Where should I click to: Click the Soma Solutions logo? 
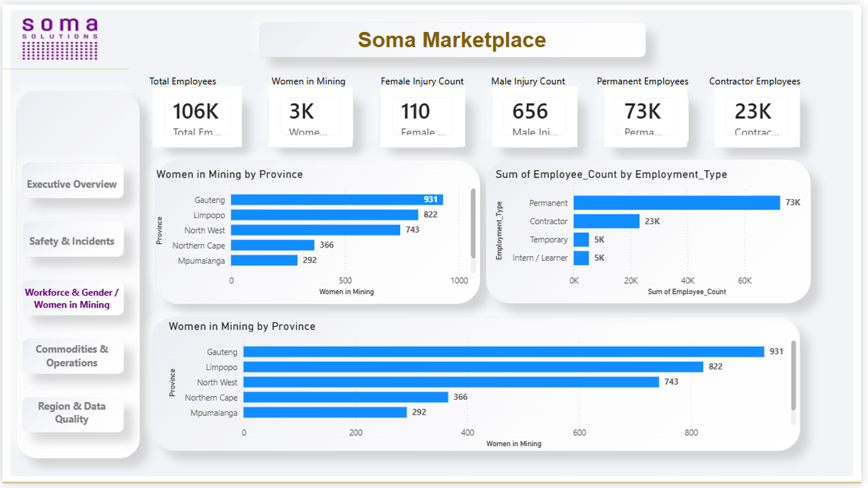click(60, 37)
